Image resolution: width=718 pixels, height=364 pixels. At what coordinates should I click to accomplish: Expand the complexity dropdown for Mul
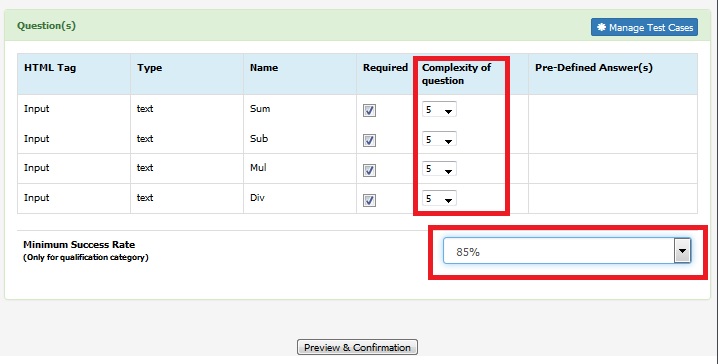pyautogui.click(x=439, y=169)
